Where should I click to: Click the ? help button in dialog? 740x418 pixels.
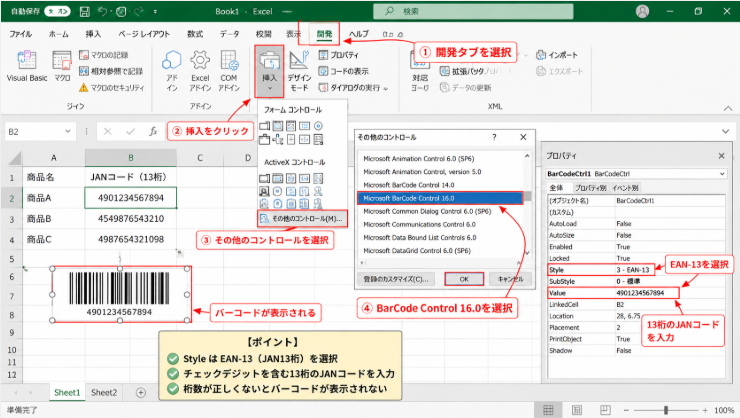click(x=494, y=137)
